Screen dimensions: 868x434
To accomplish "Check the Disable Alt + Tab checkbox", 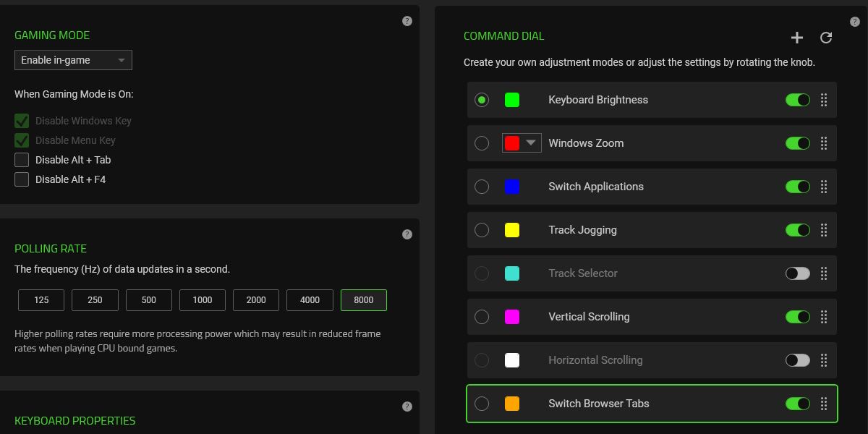I will (22, 160).
